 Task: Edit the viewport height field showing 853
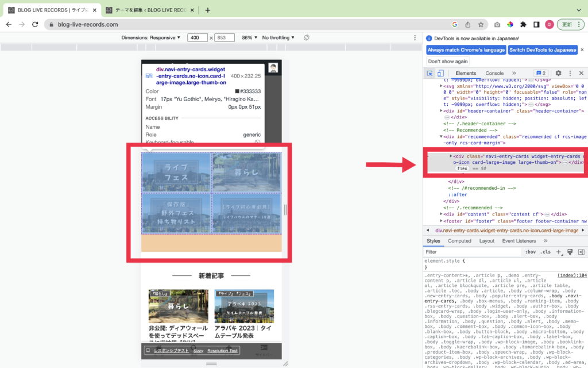click(225, 37)
